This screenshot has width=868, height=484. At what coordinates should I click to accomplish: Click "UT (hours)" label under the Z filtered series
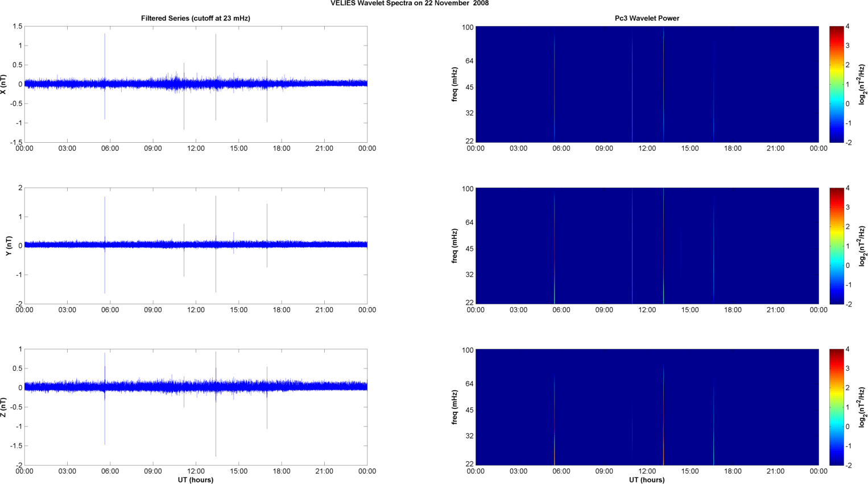196,480
